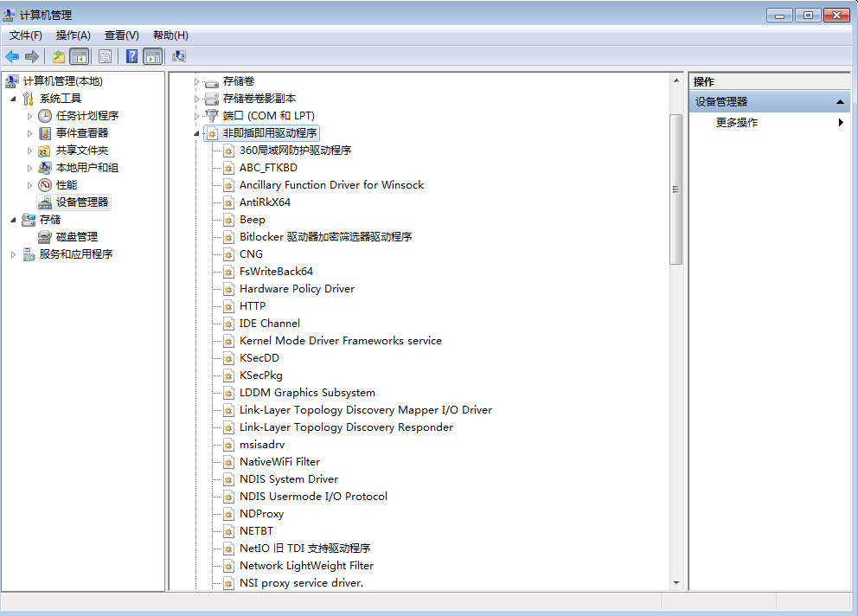Click the 计算机管理(本地) root icon

tap(12, 81)
